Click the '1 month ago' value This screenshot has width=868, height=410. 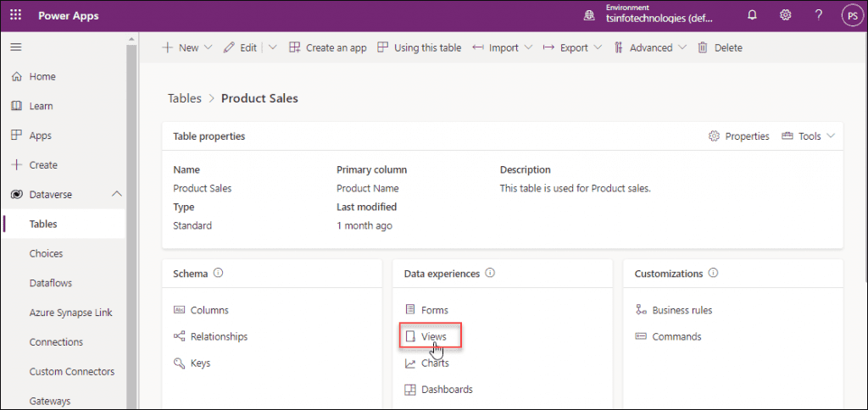[364, 225]
